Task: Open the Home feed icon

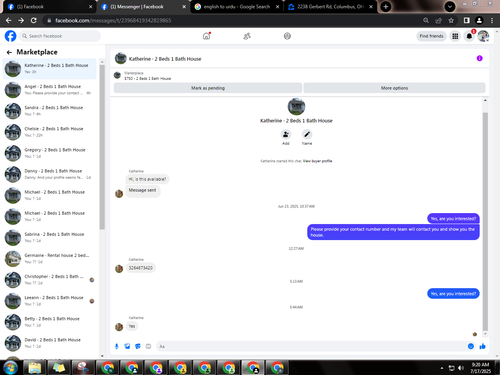Action: coord(207,36)
